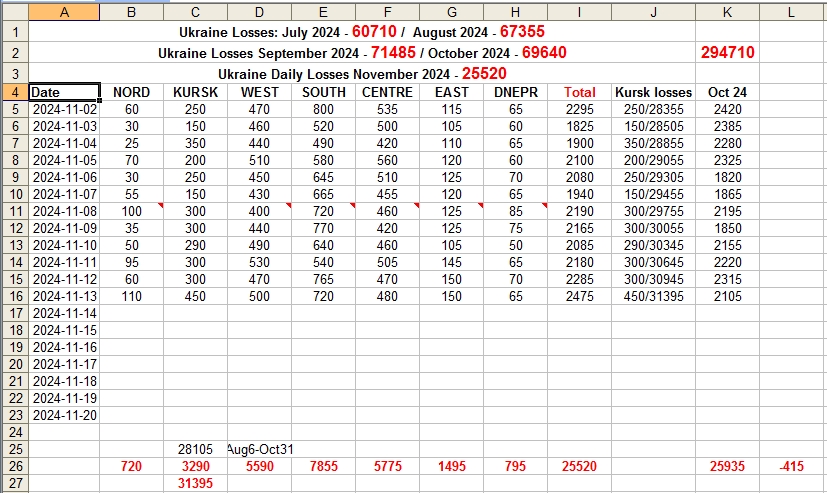Select Oct 24 value 2105

point(727,296)
